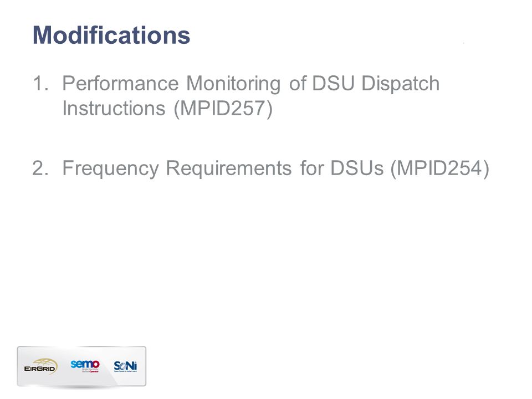Click the word Requirements
The image size is (532, 399).
point(228,168)
